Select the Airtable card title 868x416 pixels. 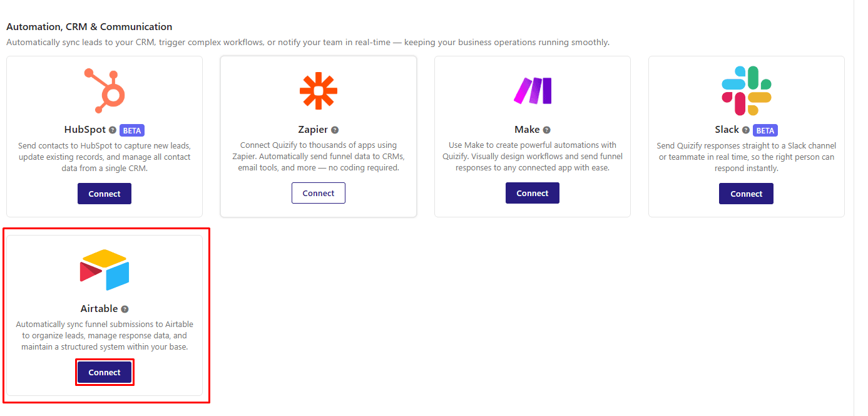click(x=99, y=309)
